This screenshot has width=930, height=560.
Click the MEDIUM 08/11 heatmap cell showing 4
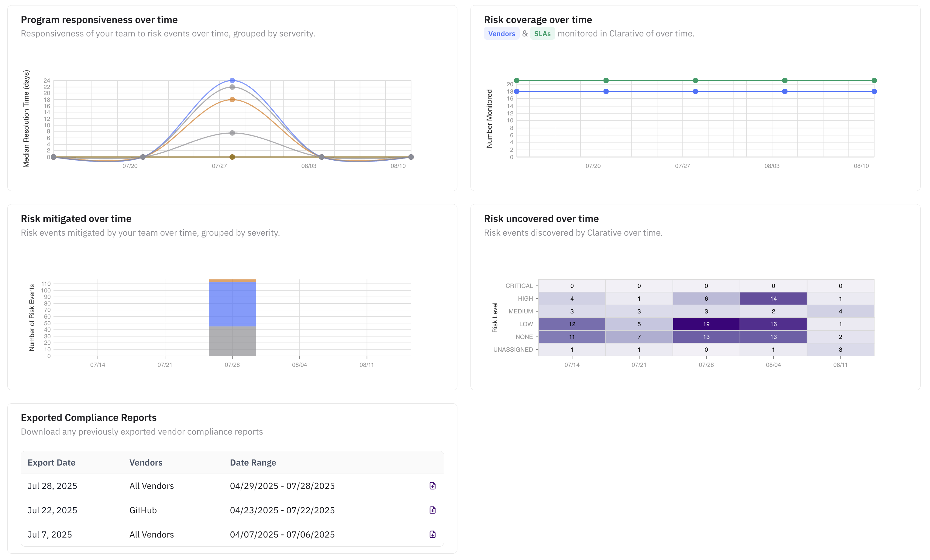point(841,311)
